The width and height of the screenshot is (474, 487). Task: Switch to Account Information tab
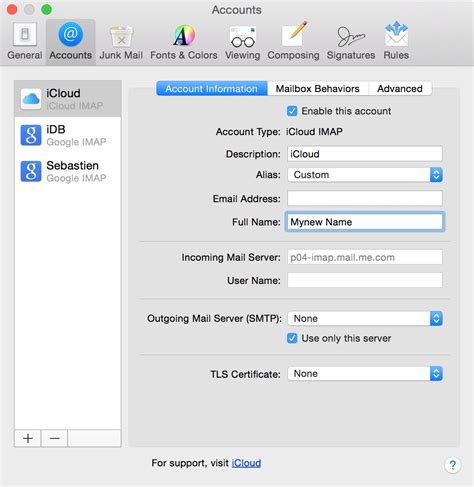coord(212,89)
